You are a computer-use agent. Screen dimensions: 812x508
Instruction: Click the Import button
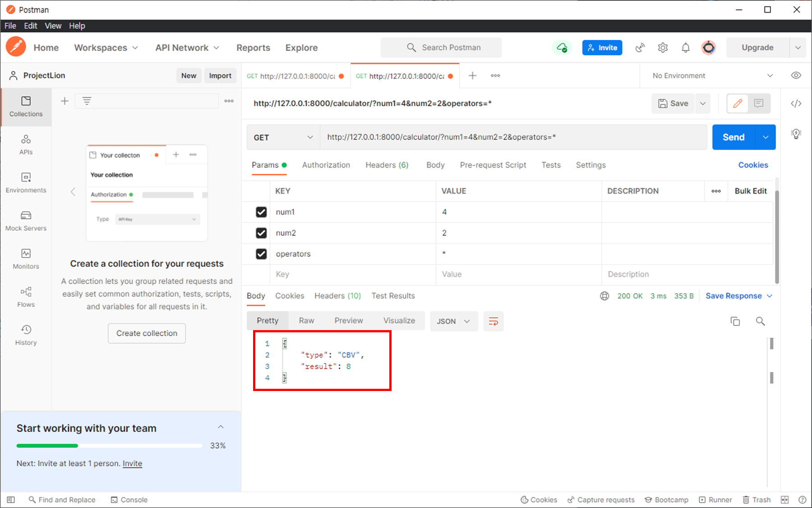220,75
